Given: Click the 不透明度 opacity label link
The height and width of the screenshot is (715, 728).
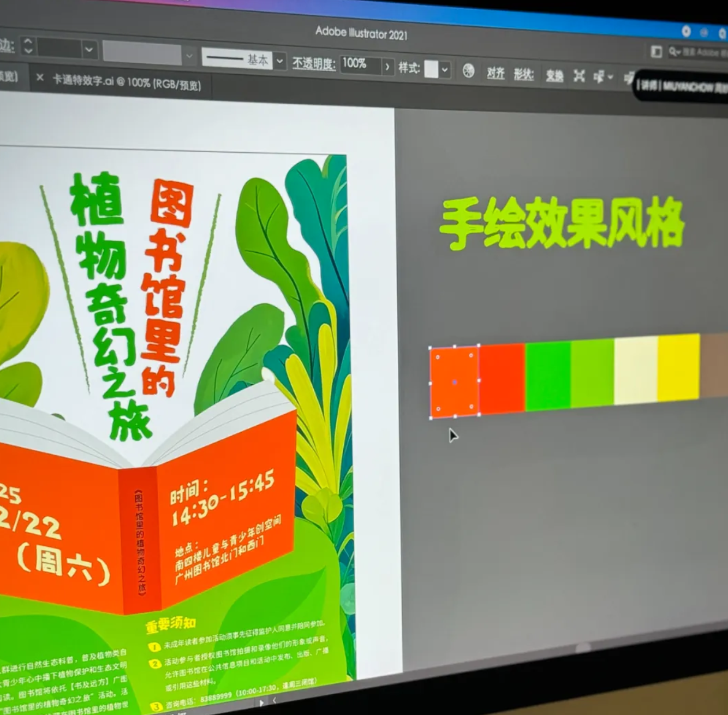Looking at the screenshot, I should point(313,63).
